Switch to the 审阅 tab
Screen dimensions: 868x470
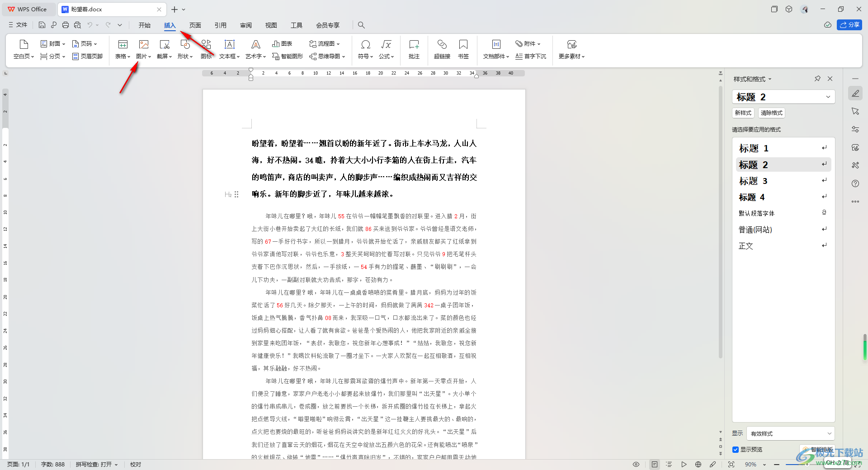246,25
